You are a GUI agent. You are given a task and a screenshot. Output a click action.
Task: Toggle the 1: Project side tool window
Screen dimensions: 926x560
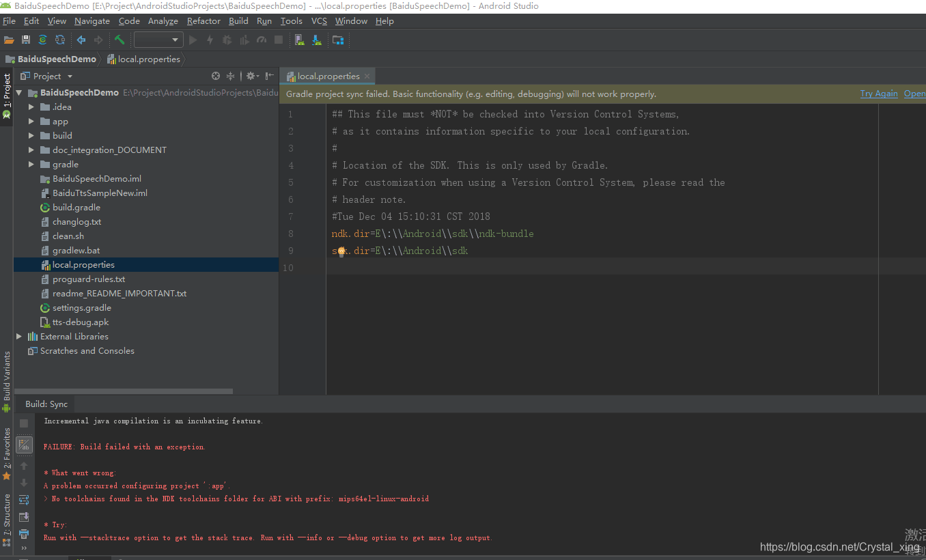(x=7, y=97)
